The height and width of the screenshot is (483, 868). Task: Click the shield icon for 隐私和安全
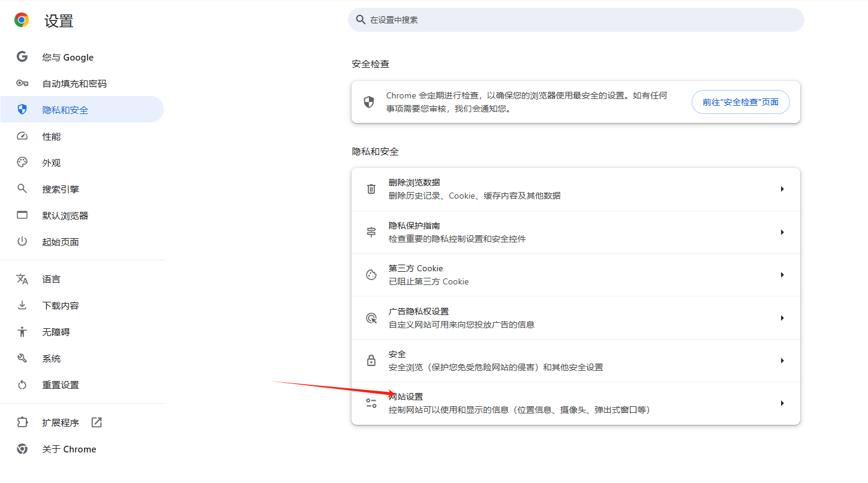pyautogui.click(x=22, y=109)
